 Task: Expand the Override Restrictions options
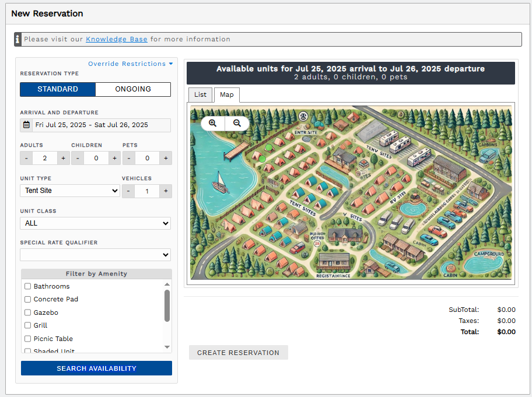[x=131, y=64]
